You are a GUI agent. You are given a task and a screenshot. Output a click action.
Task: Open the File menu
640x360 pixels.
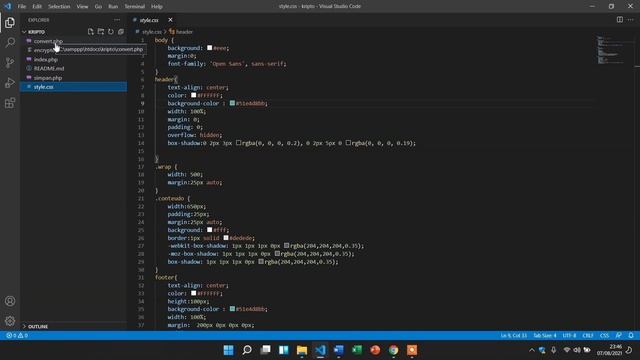click(22, 6)
